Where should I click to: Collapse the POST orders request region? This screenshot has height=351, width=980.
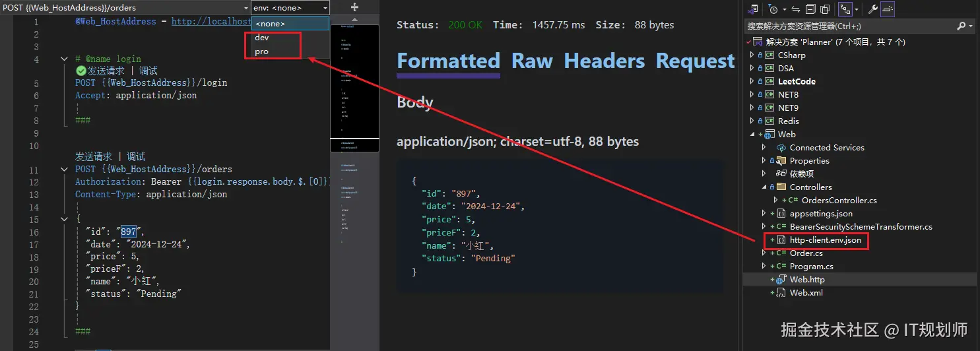pos(64,169)
